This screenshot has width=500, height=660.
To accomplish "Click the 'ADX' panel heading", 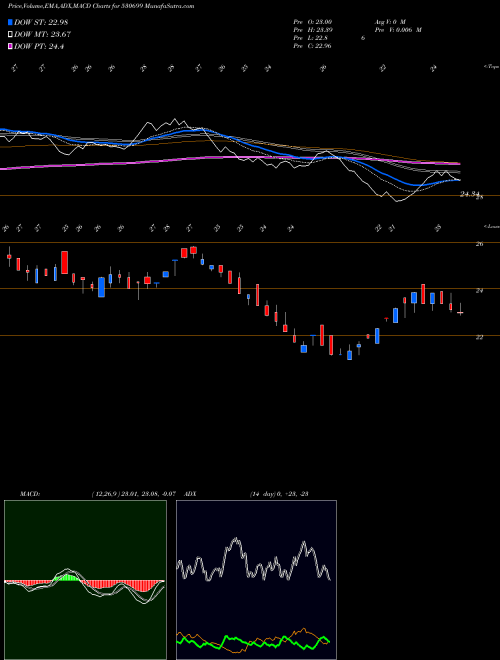I will [x=190, y=494].
